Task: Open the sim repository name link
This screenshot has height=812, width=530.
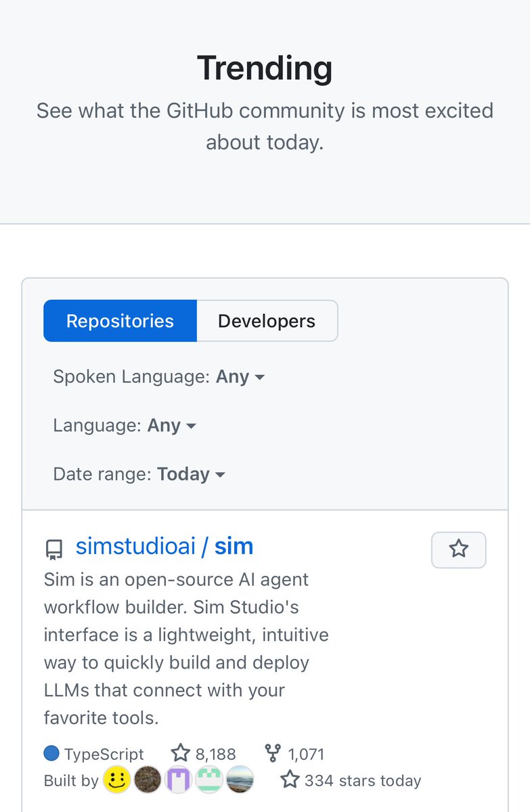Action: pyautogui.click(x=234, y=546)
